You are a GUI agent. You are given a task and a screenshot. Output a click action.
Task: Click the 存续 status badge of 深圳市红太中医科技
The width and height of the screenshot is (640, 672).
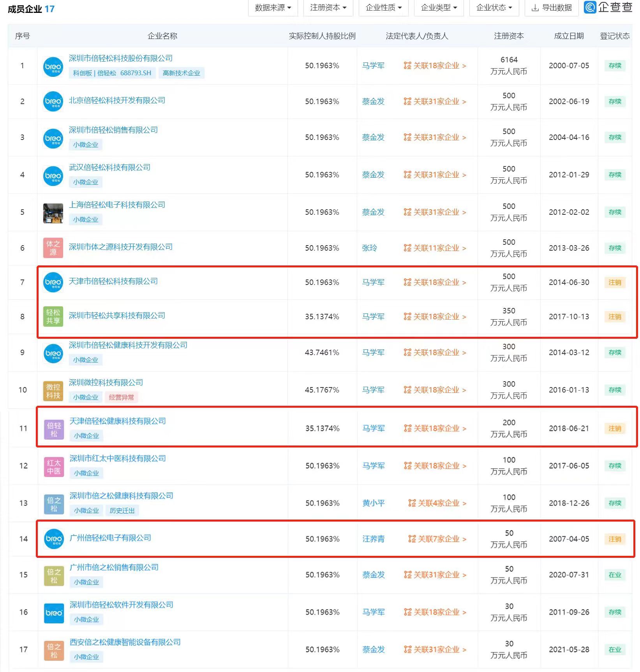[x=615, y=466]
